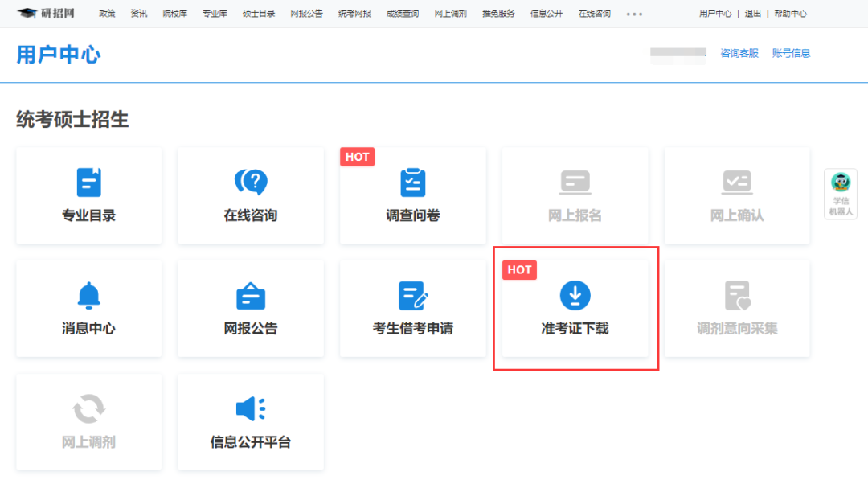
Task: Click the 调查问卷 card label
Action: (413, 215)
